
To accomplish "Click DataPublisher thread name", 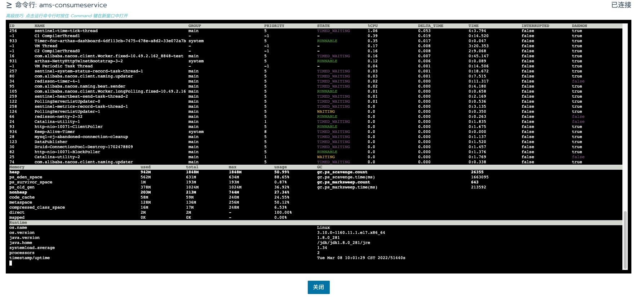I will [51, 142].
